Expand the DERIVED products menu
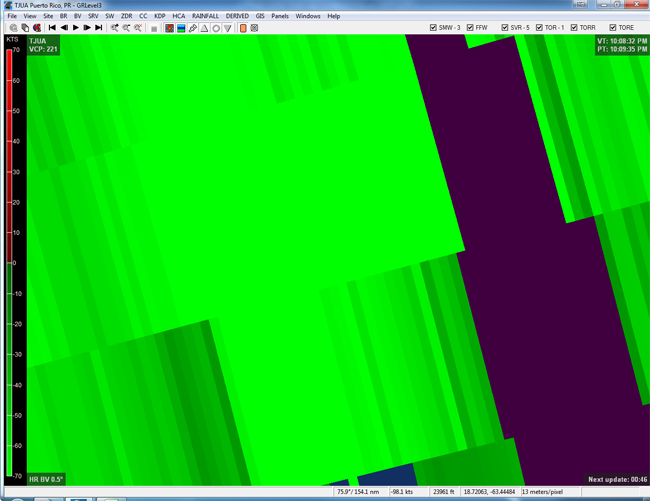 point(237,16)
